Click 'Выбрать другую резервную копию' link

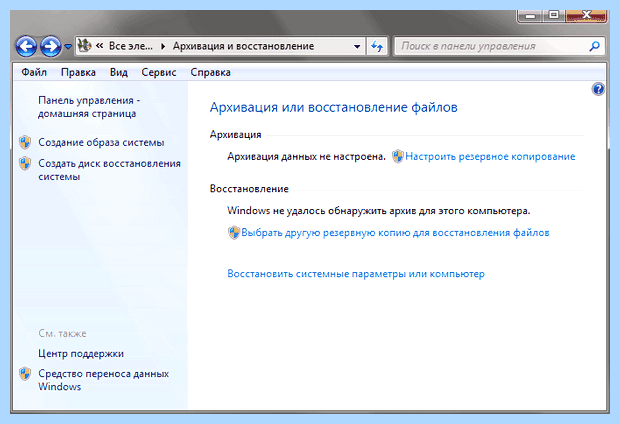pyautogui.click(x=395, y=233)
